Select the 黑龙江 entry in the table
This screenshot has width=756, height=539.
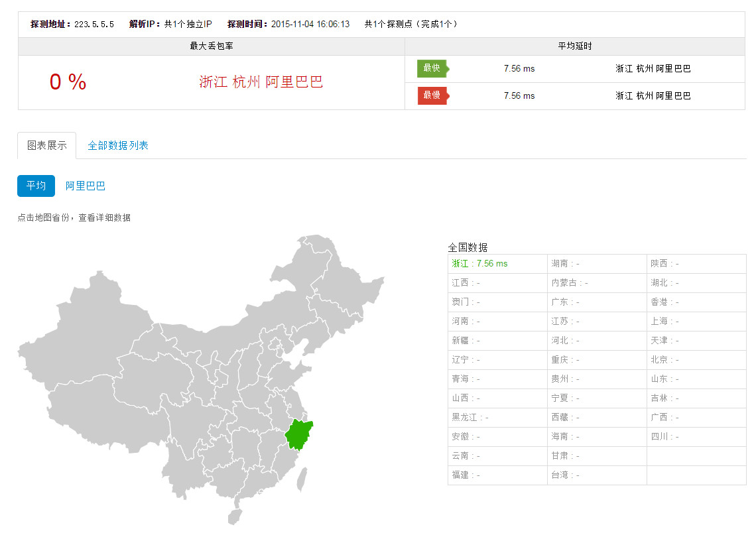coord(497,418)
